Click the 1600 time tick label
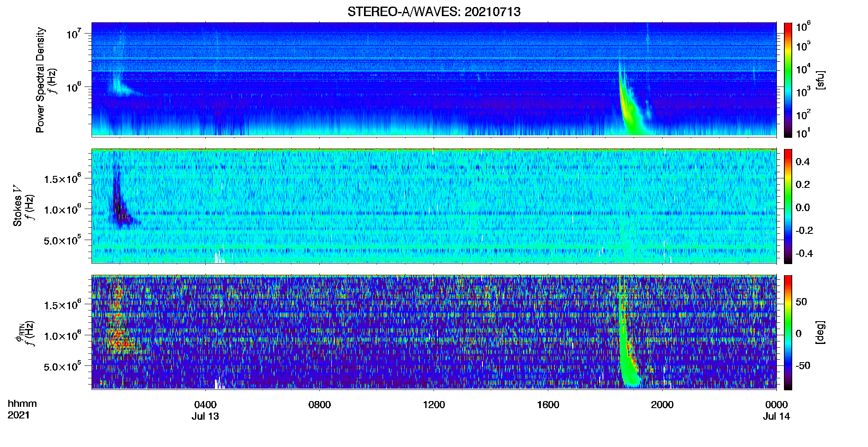 [x=548, y=404]
